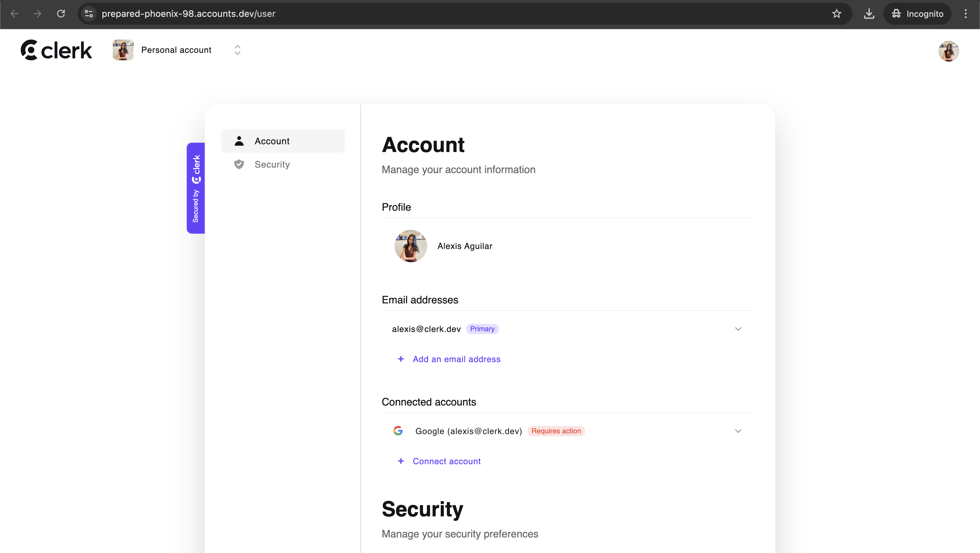Viewport: 980px width, 553px height.
Task: Expand the alexis@clerk.dev email options
Action: click(x=738, y=329)
